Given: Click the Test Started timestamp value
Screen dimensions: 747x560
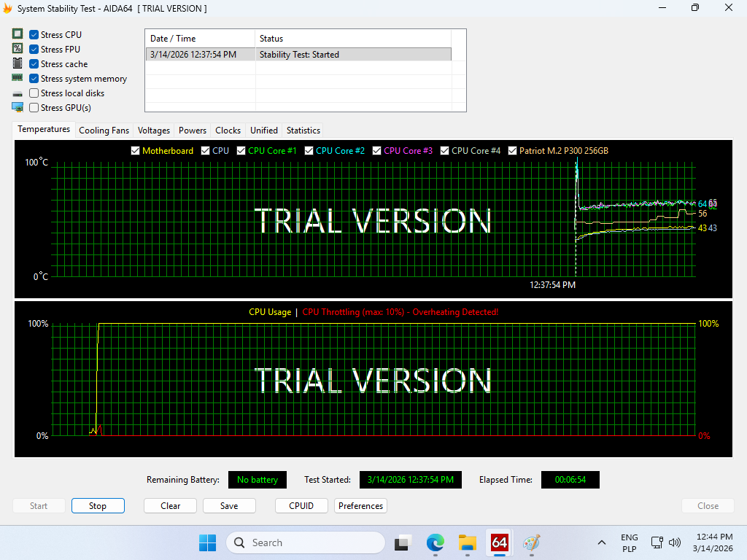Looking at the screenshot, I should coord(410,480).
